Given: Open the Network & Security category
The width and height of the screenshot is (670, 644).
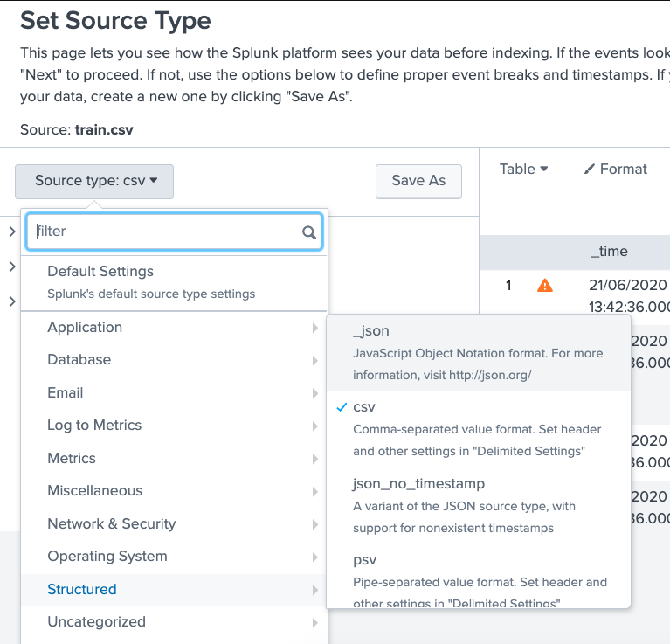Looking at the screenshot, I should pyautogui.click(x=174, y=524).
